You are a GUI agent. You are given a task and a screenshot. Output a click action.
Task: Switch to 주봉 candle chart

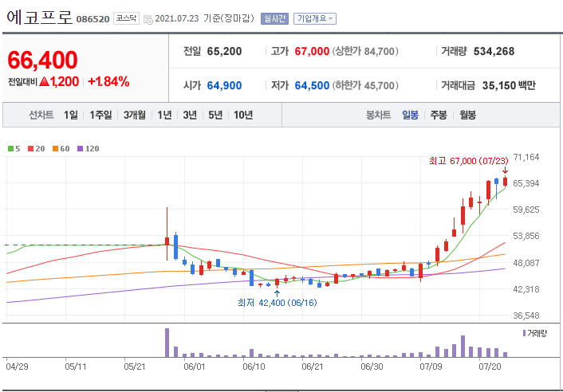pos(439,115)
